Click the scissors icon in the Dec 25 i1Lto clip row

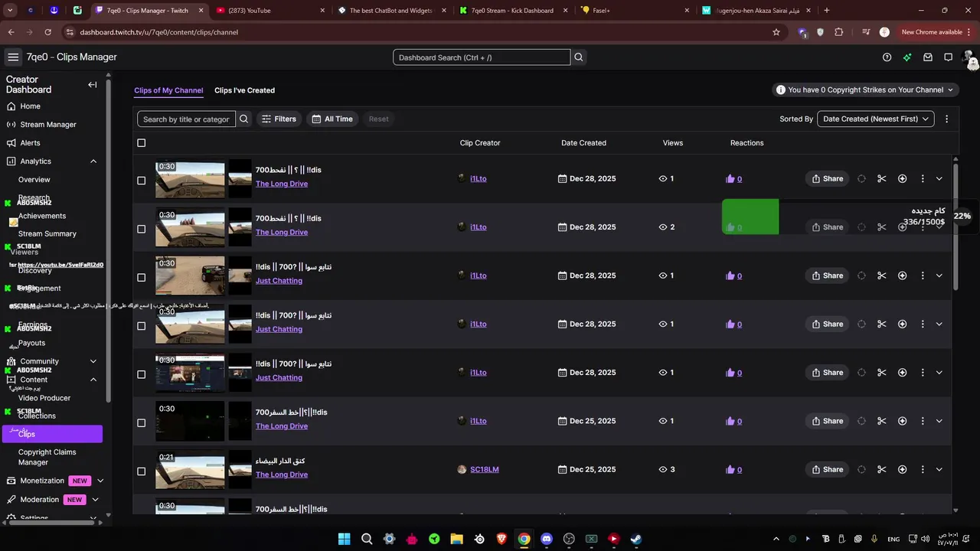tap(882, 421)
